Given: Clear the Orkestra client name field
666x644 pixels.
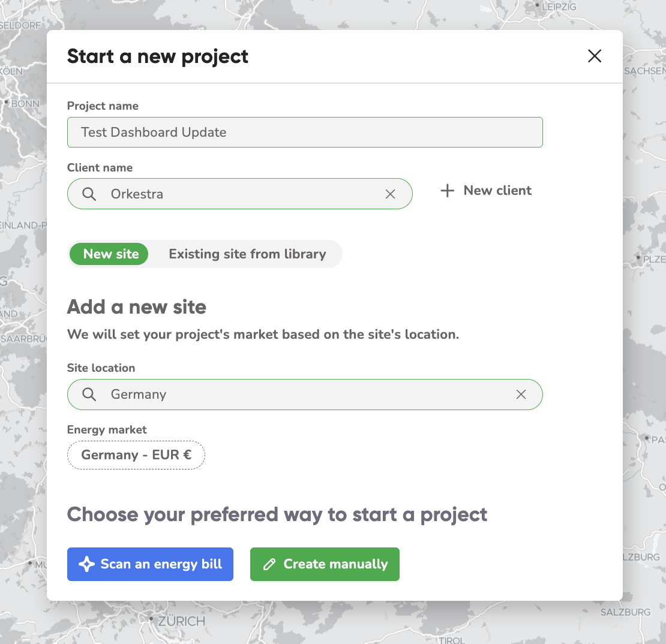Looking at the screenshot, I should [390, 194].
